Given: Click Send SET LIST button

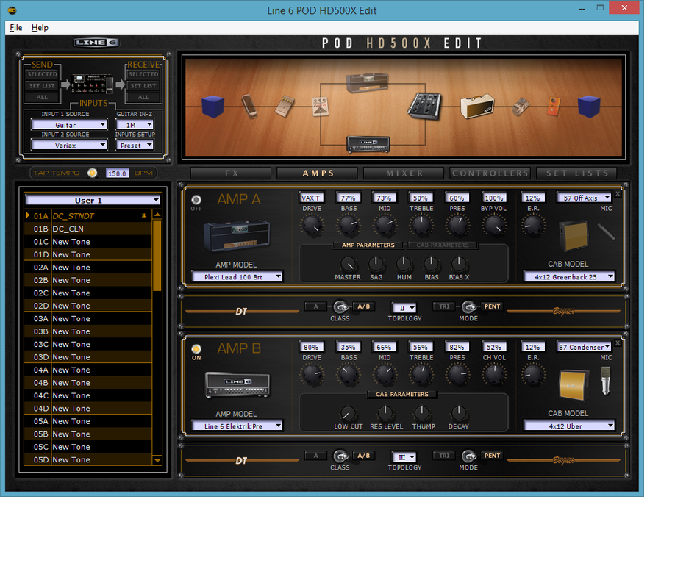Looking at the screenshot, I should [43, 86].
